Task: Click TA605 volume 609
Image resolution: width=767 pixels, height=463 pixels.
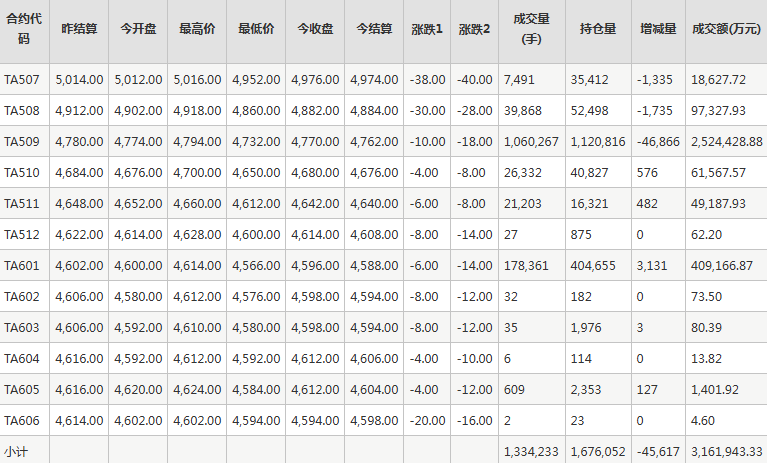Action: 515,390
